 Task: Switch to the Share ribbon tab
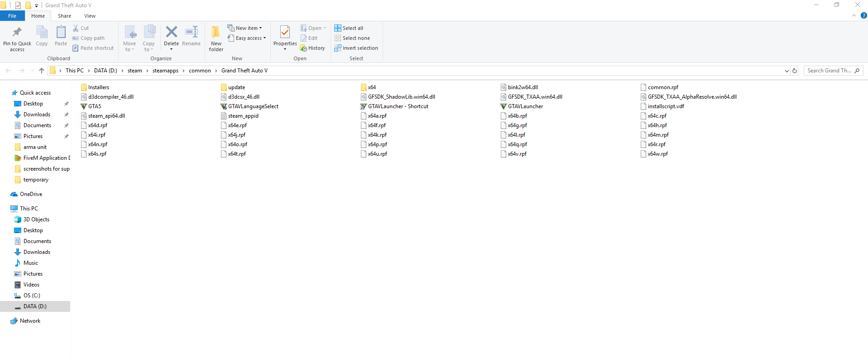click(64, 16)
